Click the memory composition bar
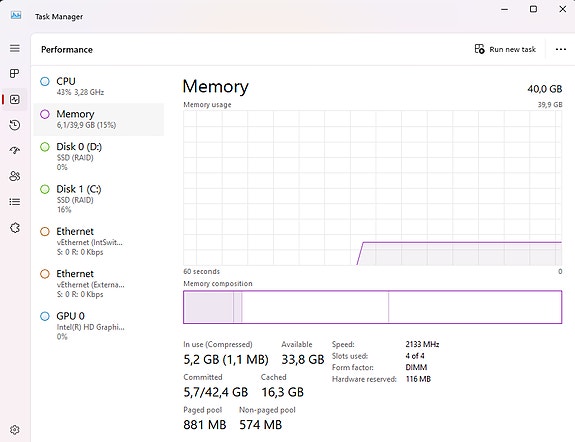 tap(373, 307)
